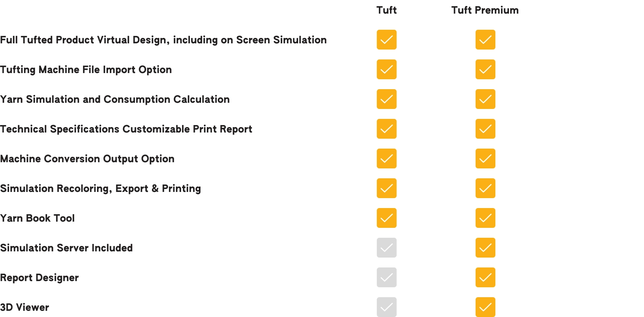Click the Report Designer feature label
The height and width of the screenshot is (317, 644).
click(x=40, y=278)
